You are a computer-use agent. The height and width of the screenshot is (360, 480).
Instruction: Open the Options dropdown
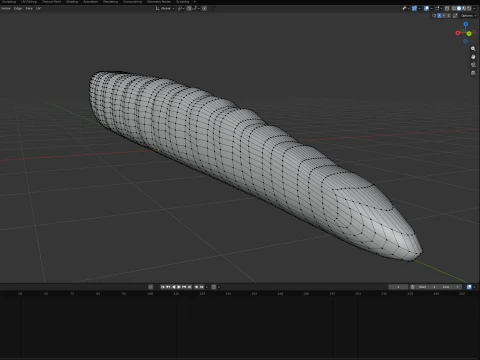(x=468, y=15)
